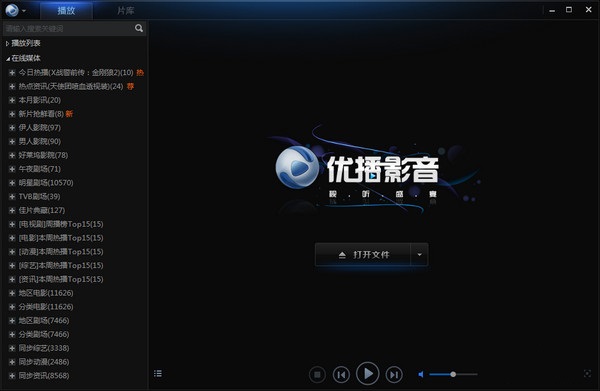Expand the 好莱坞影院(78) plus icon
Viewport: 600px width, 391px height.
[12, 155]
